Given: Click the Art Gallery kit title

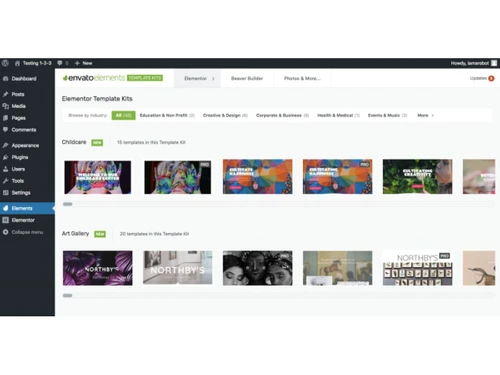Looking at the screenshot, I should click(75, 234).
